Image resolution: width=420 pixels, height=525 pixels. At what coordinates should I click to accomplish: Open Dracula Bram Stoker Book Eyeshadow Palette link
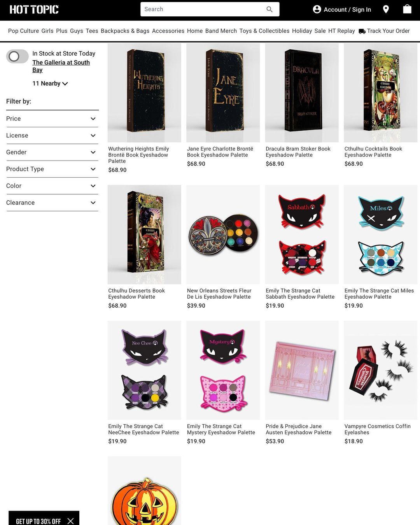pyautogui.click(x=298, y=152)
